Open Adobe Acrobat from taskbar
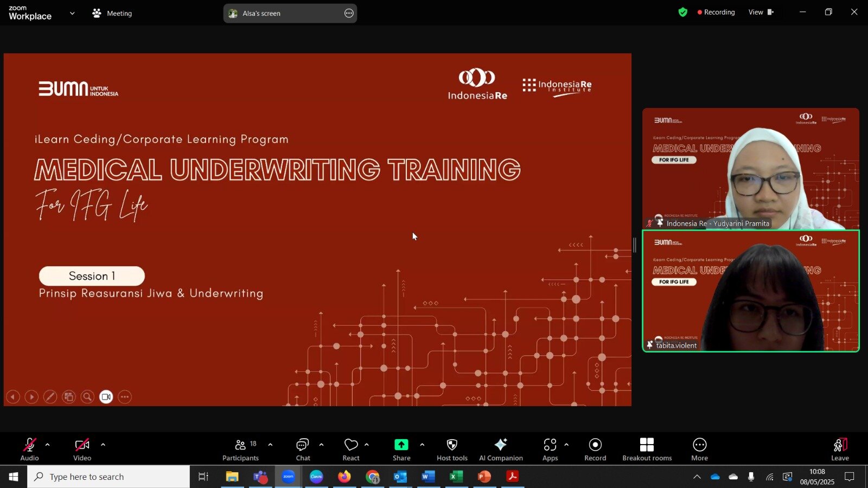 pos(513,477)
